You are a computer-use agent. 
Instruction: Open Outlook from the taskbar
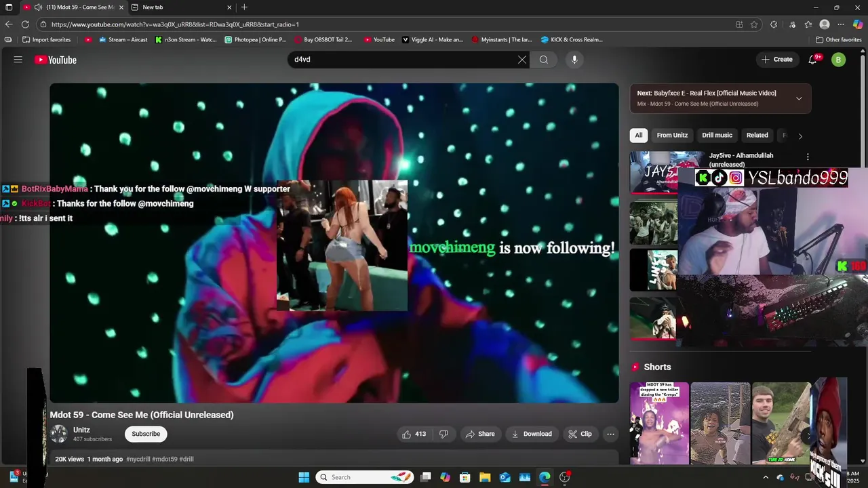point(505,477)
